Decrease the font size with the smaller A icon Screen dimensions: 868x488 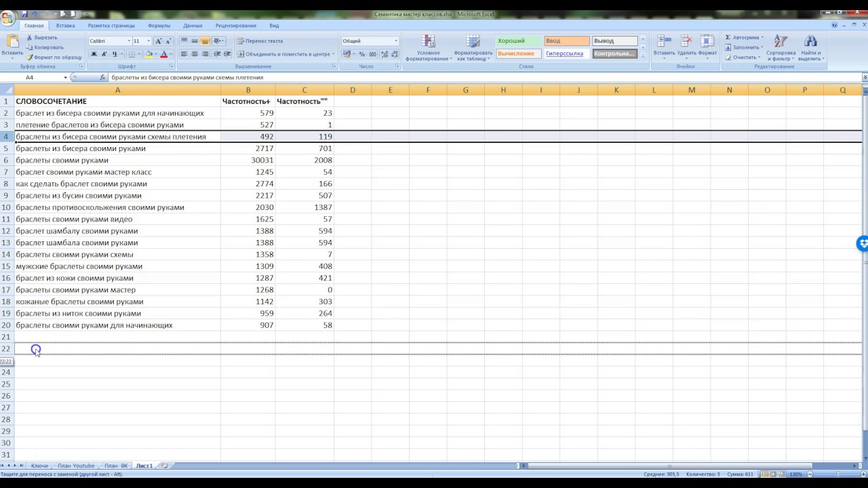pos(169,41)
